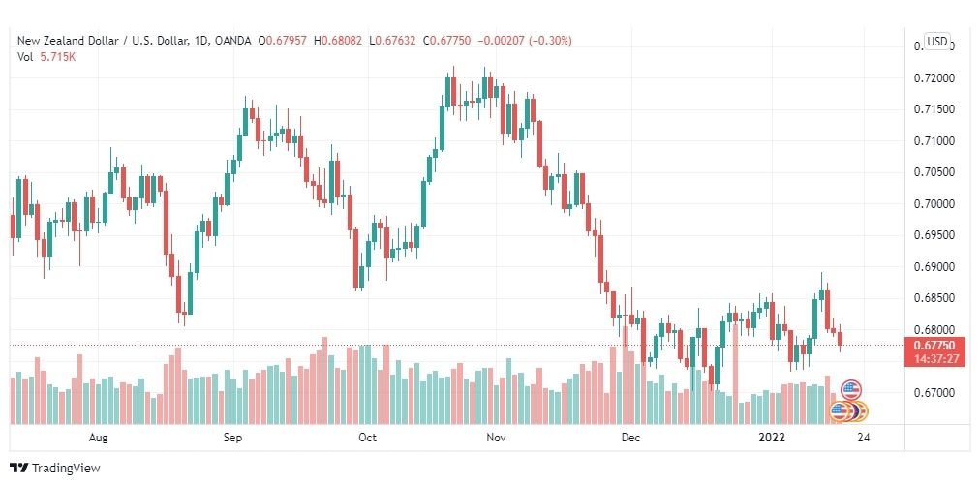Click the Aug label on time axis
Screen dimensions: 980x485
(98, 438)
